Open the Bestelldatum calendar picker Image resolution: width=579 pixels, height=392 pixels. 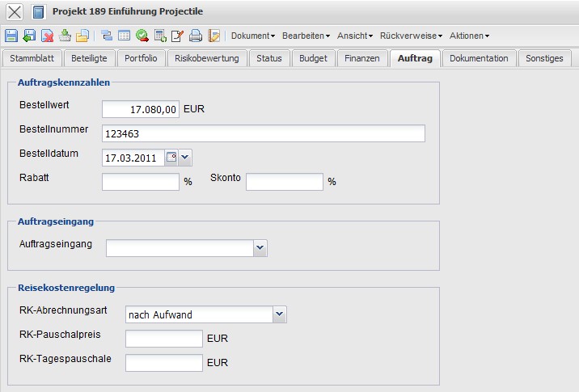click(x=171, y=157)
